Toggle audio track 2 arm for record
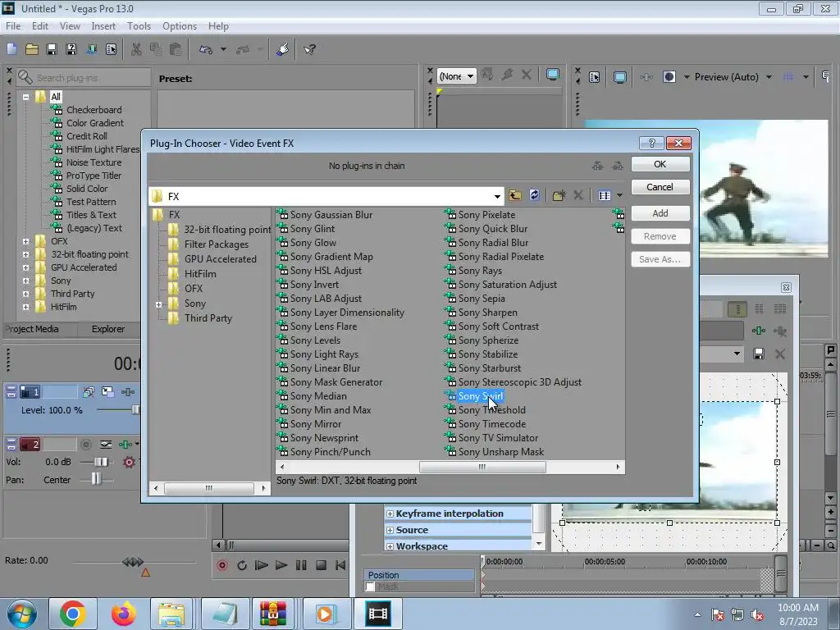This screenshot has width=840, height=630. [85, 444]
